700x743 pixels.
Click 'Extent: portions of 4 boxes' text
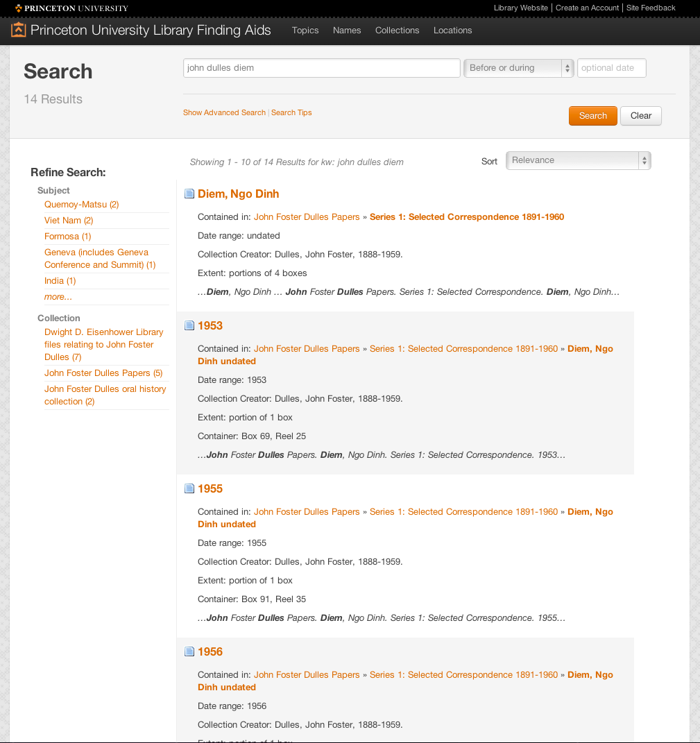252,273
